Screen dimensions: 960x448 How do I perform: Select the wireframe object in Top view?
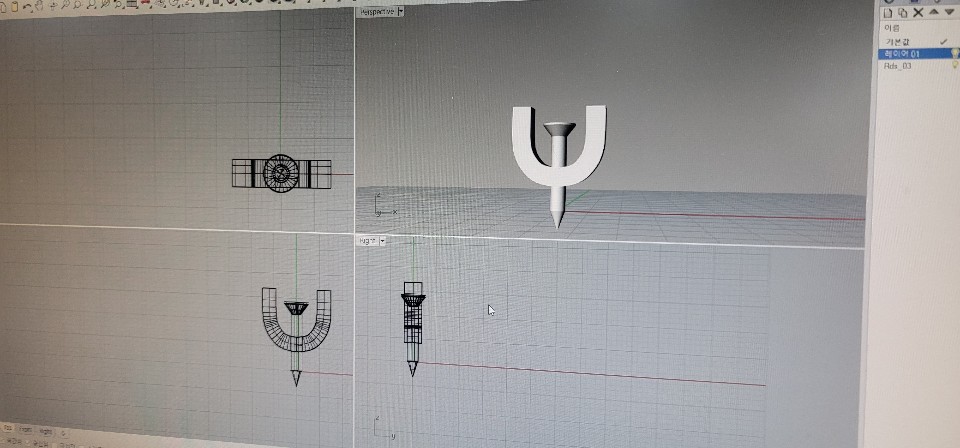(x=282, y=173)
